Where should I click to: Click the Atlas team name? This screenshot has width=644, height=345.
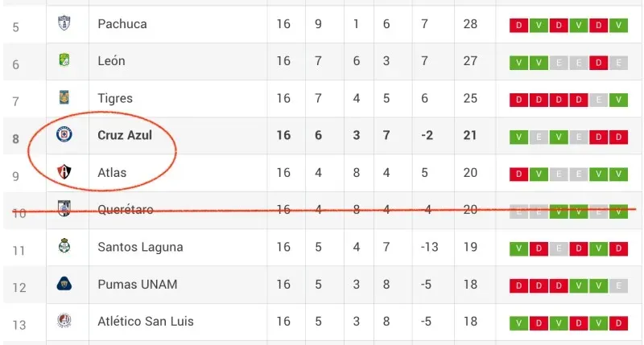[112, 172]
